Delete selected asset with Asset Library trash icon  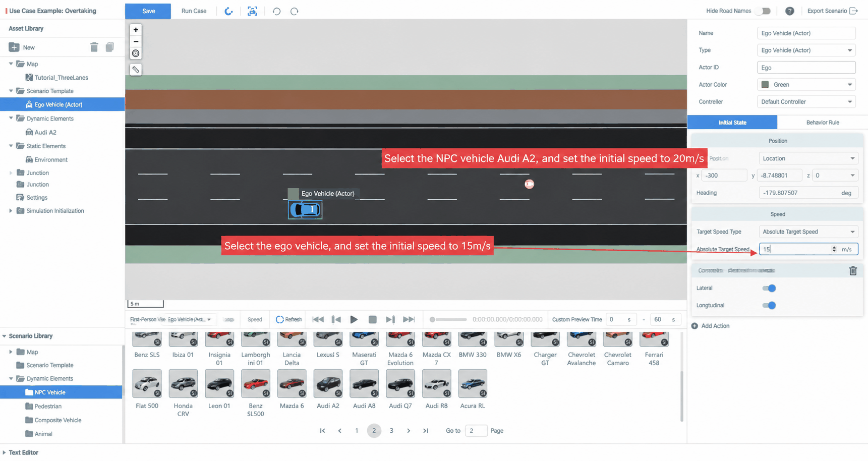pyautogui.click(x=94, y=47)
